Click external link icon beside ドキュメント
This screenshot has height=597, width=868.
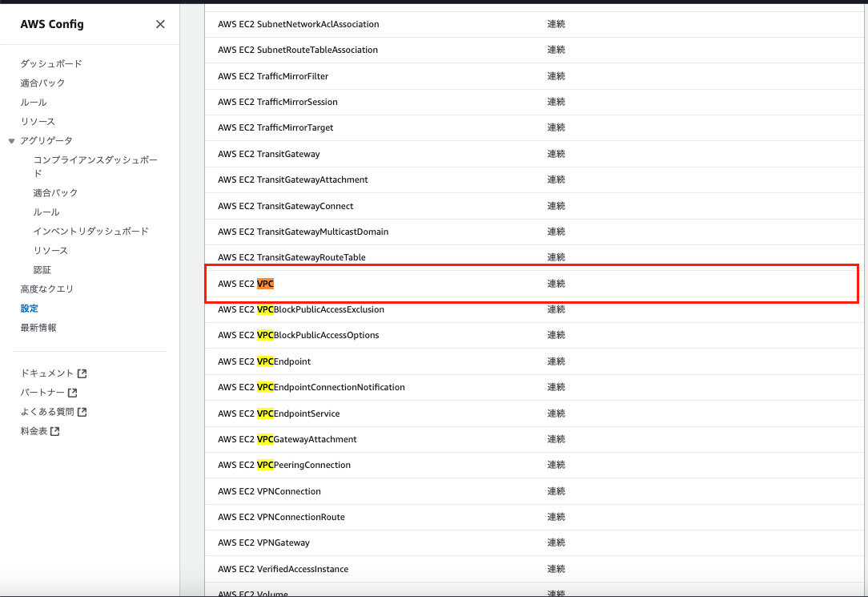click(82, 373)
